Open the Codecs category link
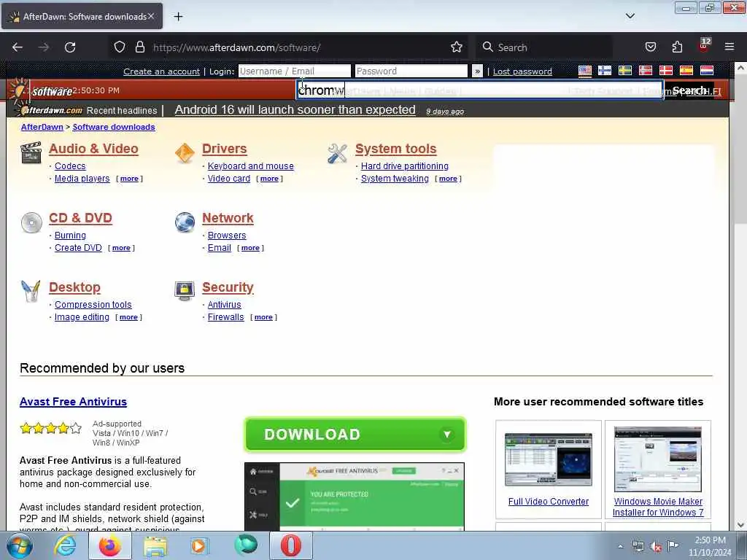747x560 pixels. tap(70, 166)
